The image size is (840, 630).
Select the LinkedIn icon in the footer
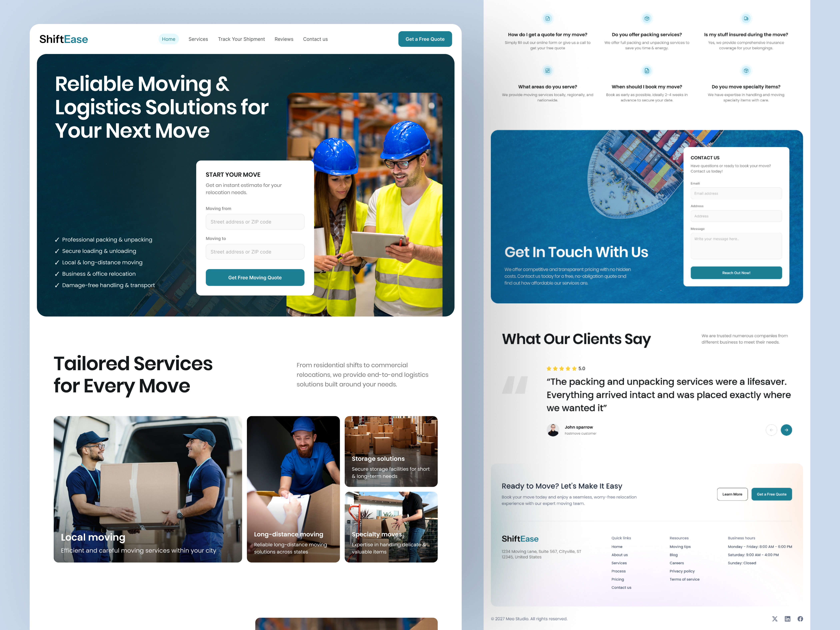coord(788,619)
